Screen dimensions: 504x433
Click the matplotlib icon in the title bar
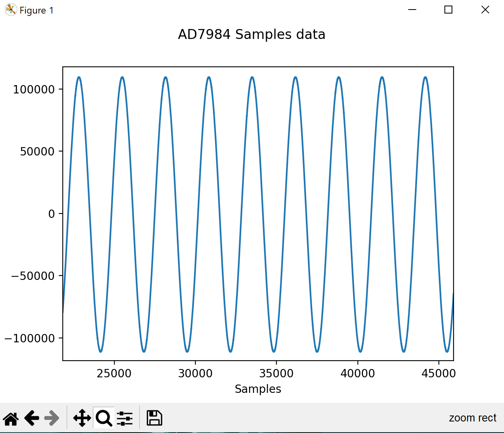11,10
